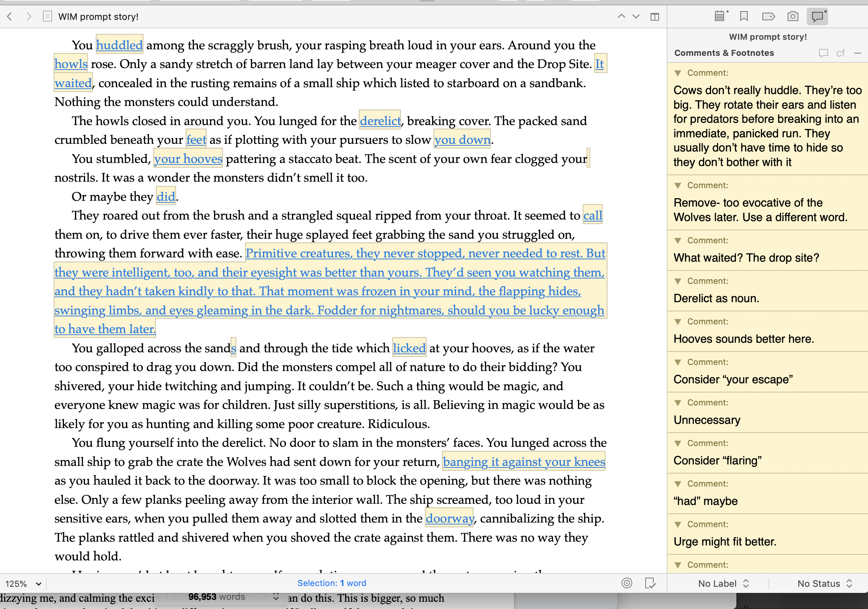Click the commented word 'waited'
The height and width of the screenshot is (609, 868).
[x=73, y=83]
